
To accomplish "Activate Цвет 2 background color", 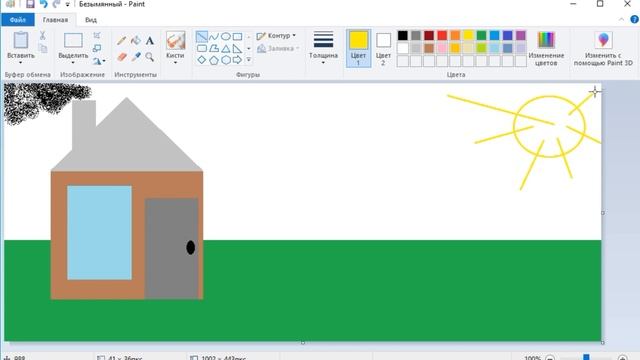I will point(383,48).
